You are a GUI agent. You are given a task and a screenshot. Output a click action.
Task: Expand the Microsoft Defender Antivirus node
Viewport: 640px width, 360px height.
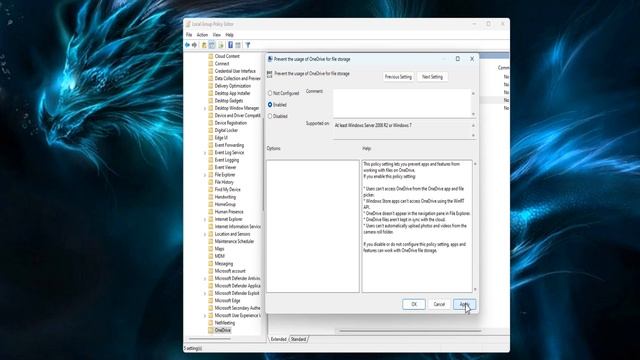(x=205, y=279)
